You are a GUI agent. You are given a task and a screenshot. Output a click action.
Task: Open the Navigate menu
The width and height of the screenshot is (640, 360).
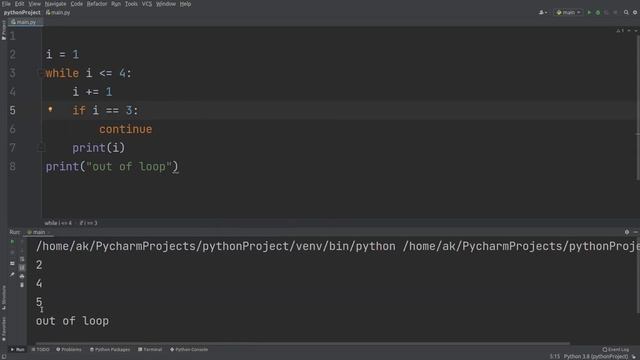tap(55, 4)
